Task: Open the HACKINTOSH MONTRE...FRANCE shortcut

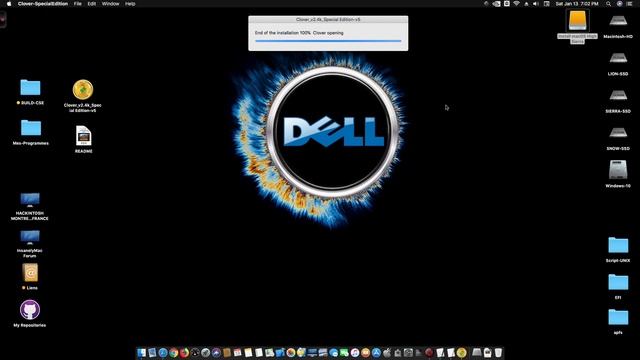Action: pos(30,200)
